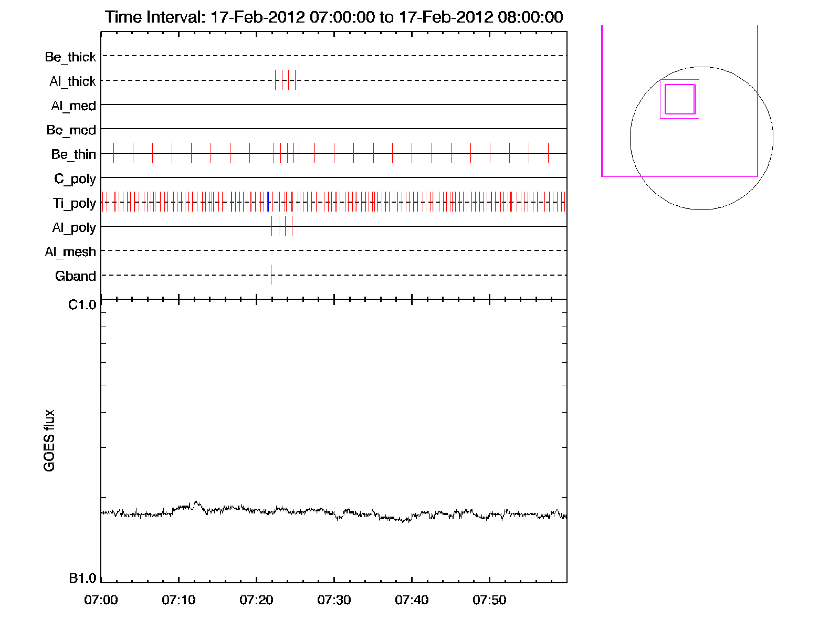840x630 pixels.
Task: Click the Al_poly filter label
Action: (x=74, y=227)
